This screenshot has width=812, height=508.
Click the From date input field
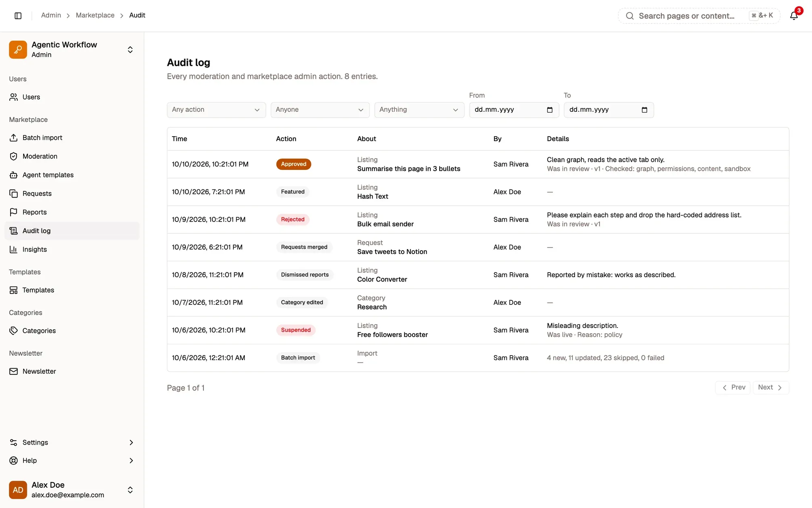click(514, 110)
